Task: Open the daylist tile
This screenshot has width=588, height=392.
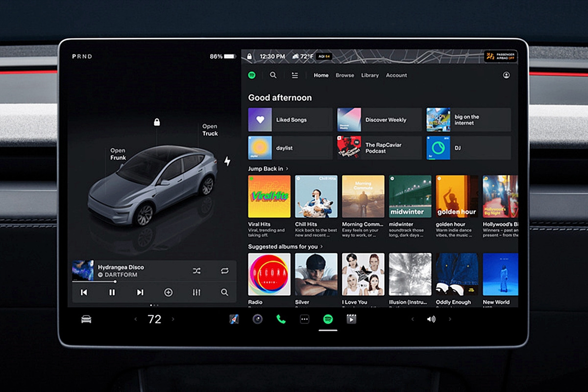Action: 290,148
